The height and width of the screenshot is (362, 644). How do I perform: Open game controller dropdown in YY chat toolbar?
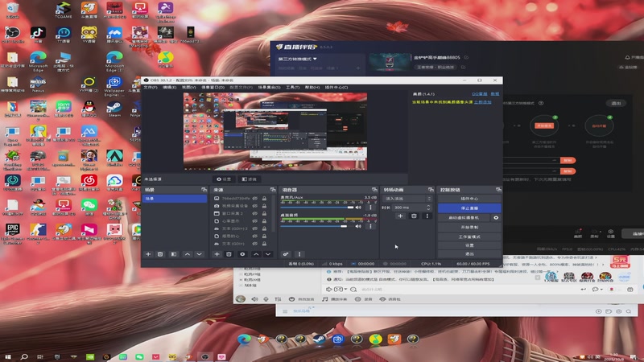[x=340, y=290]
